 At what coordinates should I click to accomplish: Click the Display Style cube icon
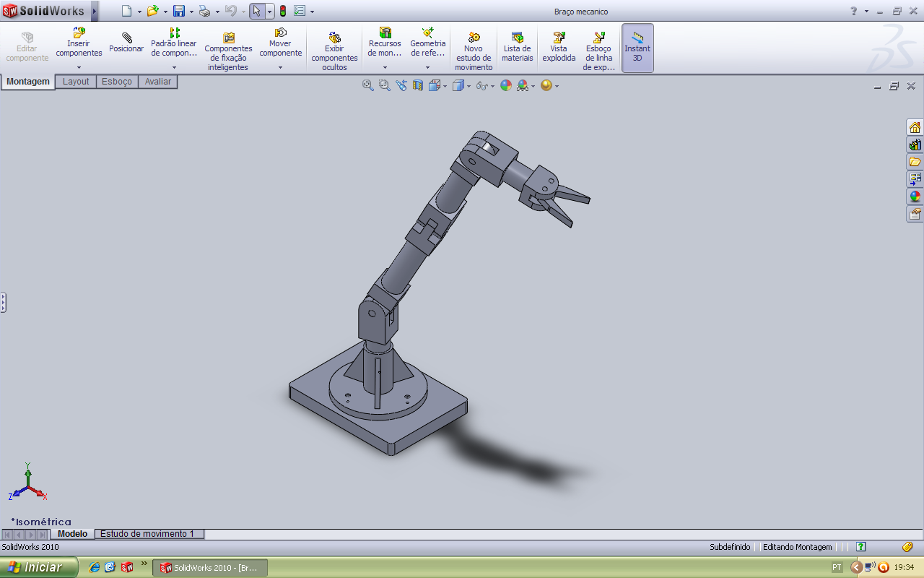click(x=458, y=85)
